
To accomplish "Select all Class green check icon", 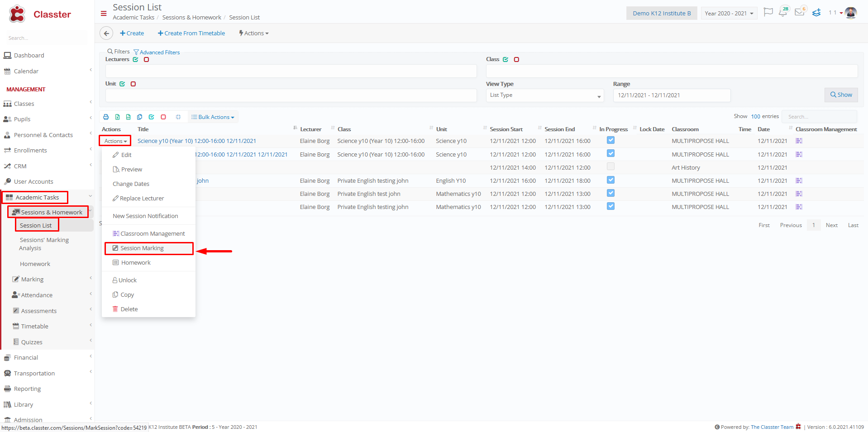I will click(x=506, y=60).
